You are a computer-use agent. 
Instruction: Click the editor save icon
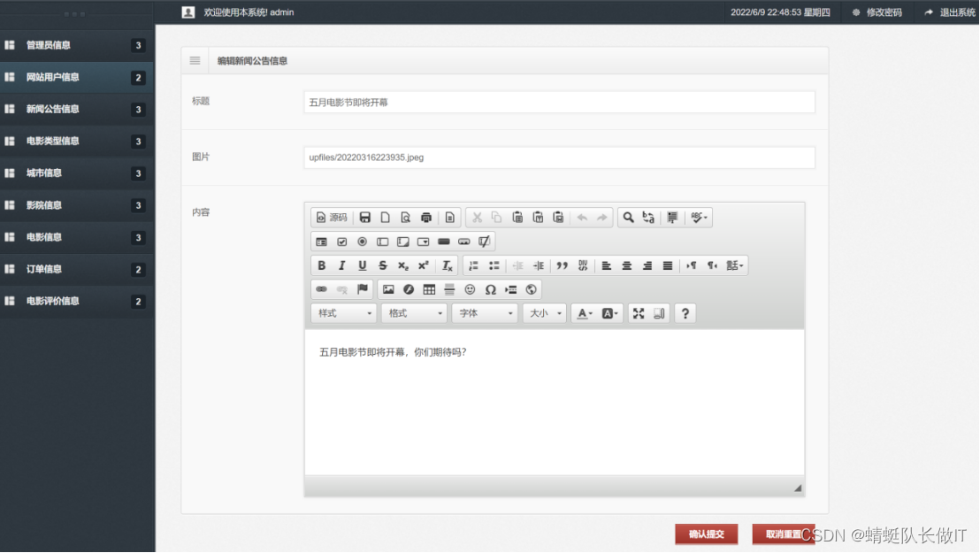tap(365, 218)
